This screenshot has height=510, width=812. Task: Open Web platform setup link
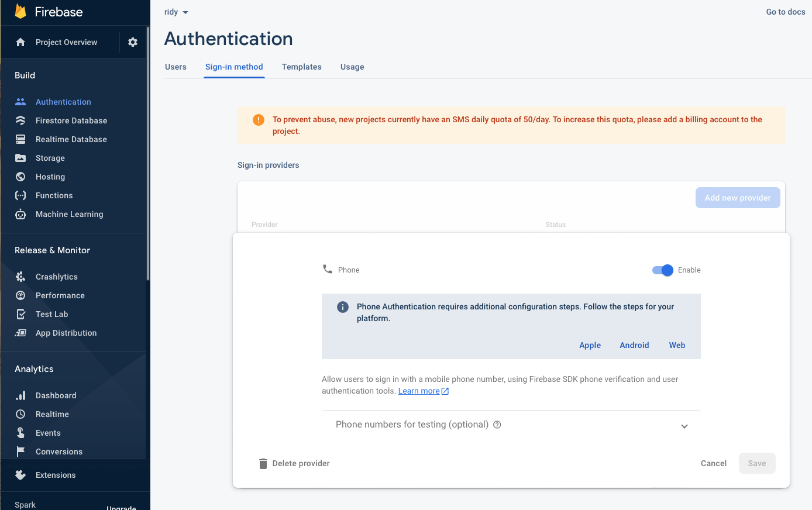pos(677,345)
